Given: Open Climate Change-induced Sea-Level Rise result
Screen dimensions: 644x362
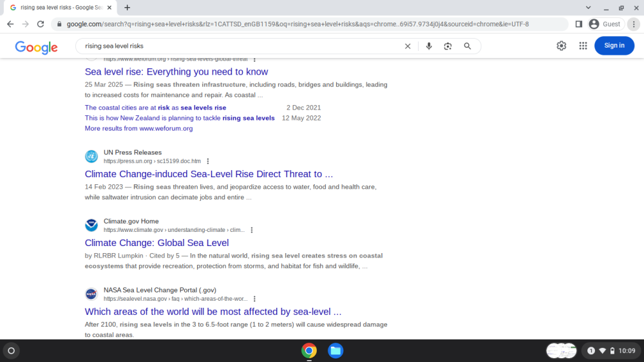Looking at the screenshot, I should tap(209, 174).
